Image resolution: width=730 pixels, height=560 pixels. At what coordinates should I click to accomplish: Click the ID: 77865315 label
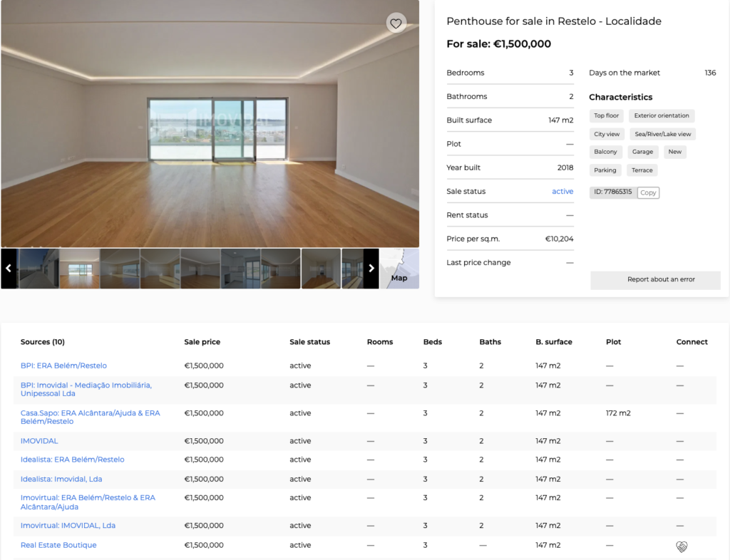pos(612,192)
